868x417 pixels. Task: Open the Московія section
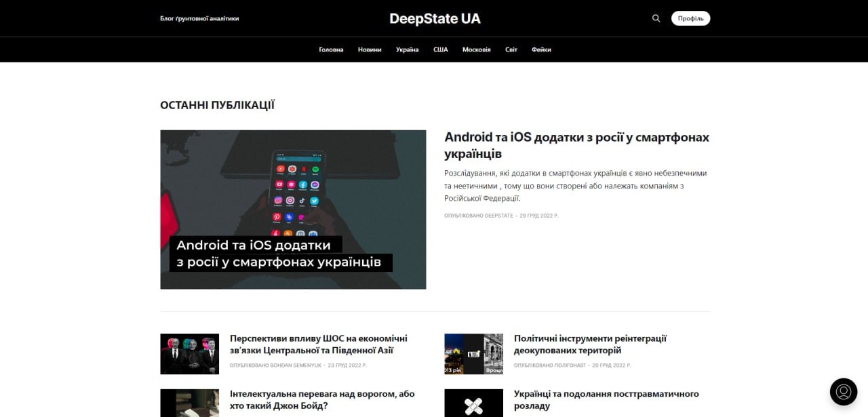tap(477, 49)
